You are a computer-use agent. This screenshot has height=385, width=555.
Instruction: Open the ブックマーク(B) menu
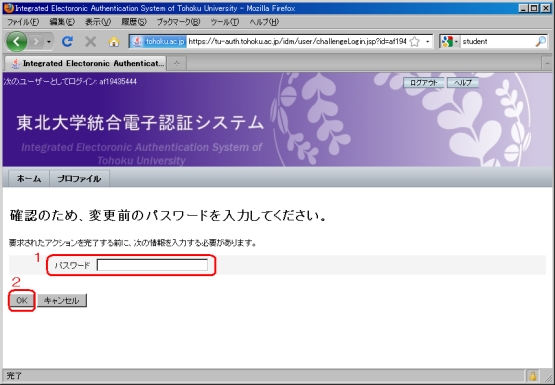pyautogui.click(x=178, y=22)
